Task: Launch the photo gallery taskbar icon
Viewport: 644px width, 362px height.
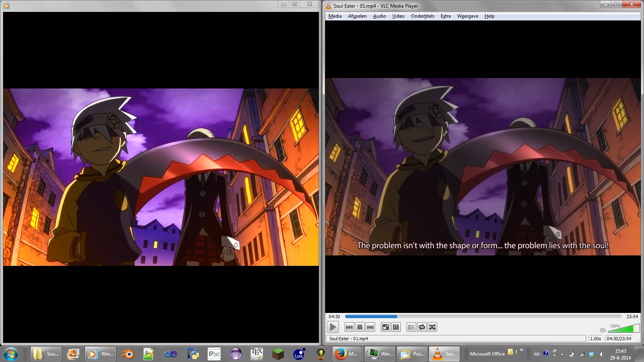Action: [x=73, y=354]
